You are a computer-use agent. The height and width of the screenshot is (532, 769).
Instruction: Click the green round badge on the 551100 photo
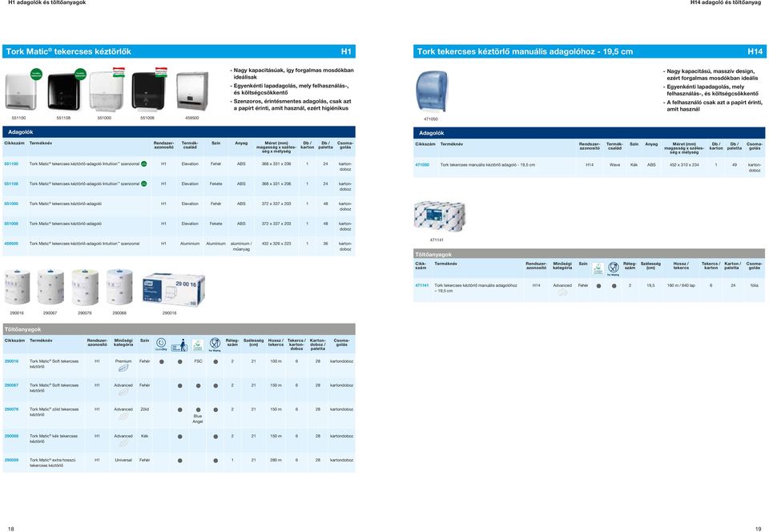coord(36,75)
